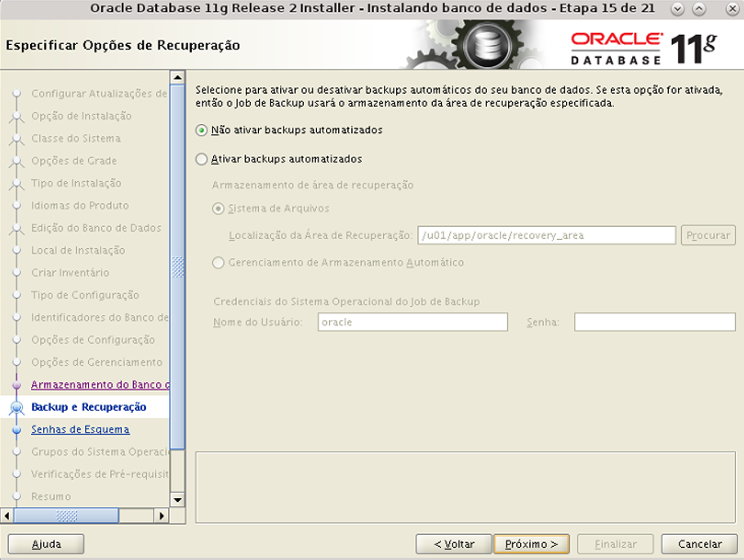Image resolution: width=744 pixels, height=560 pixels.
Task: Proceed with the Próximo button
Action: (532, 544)
